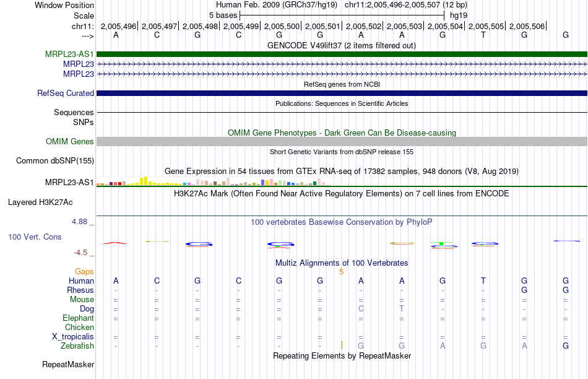Click the -4.5 PhyloP lower value
This screenshot has width=588, height=379.
[x=80, y=253]
